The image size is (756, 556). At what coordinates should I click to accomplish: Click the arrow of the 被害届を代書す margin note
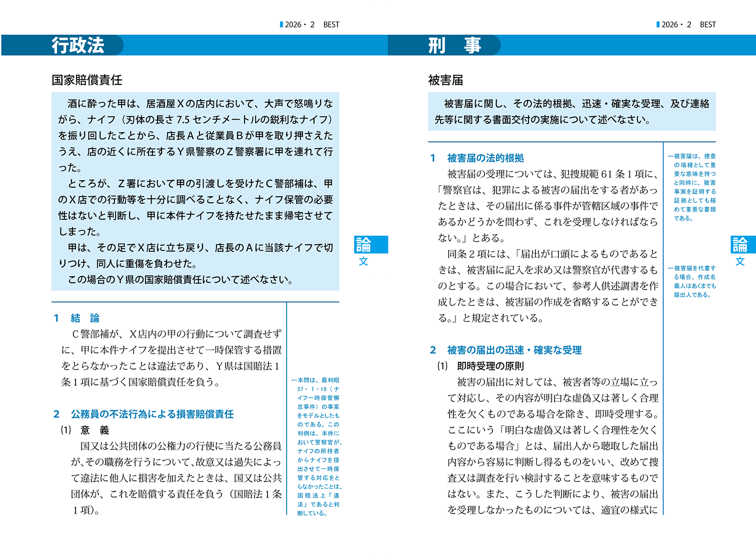point(670,268)
